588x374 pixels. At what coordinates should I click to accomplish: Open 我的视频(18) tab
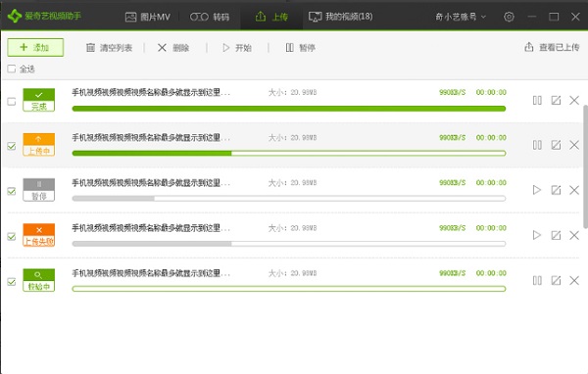[x=340, y=17]
